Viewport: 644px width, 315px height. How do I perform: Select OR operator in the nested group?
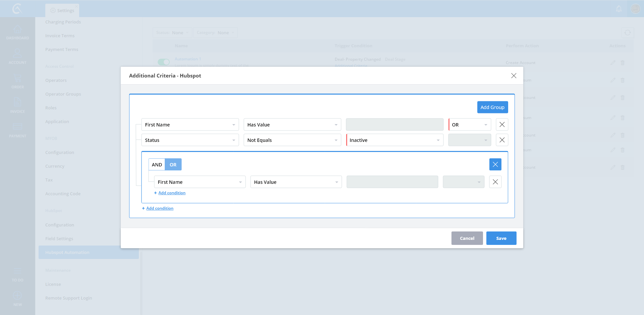click(x=173, y=165)
